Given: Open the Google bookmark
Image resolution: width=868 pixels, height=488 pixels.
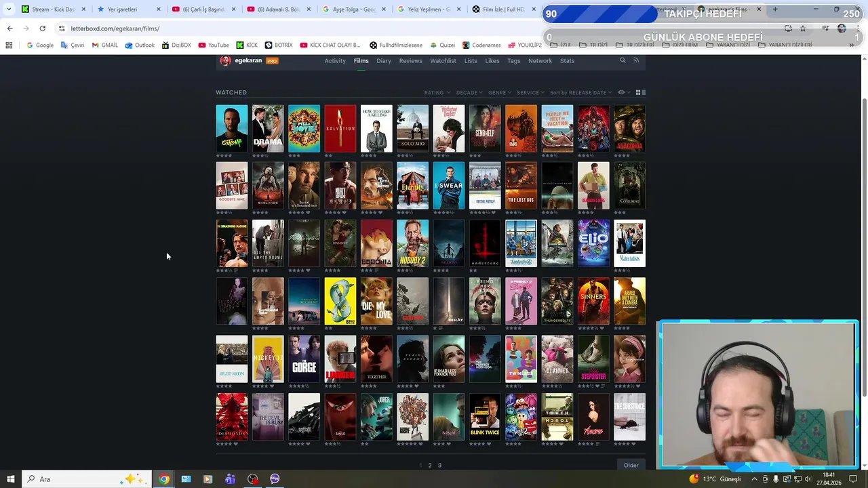Looking at the screenshot, I should [40, 45].
